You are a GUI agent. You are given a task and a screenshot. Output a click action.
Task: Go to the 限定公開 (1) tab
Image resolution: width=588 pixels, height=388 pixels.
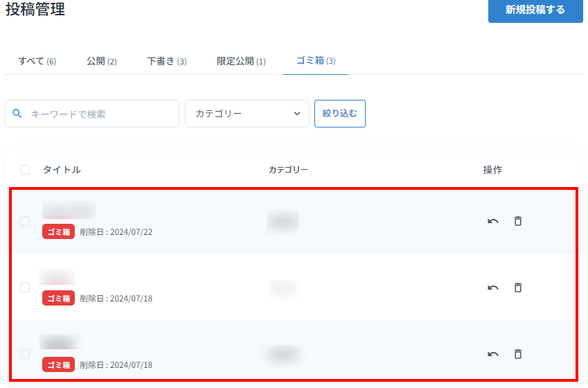241,61
